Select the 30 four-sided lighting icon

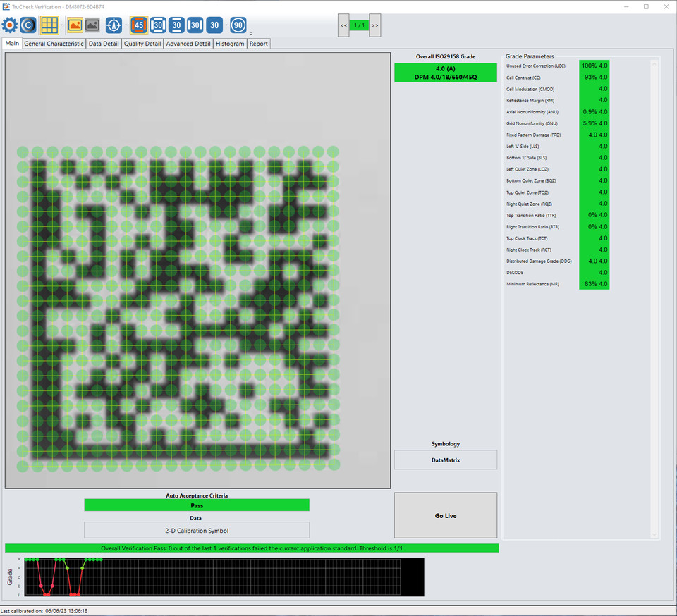[x=158, y=25]
